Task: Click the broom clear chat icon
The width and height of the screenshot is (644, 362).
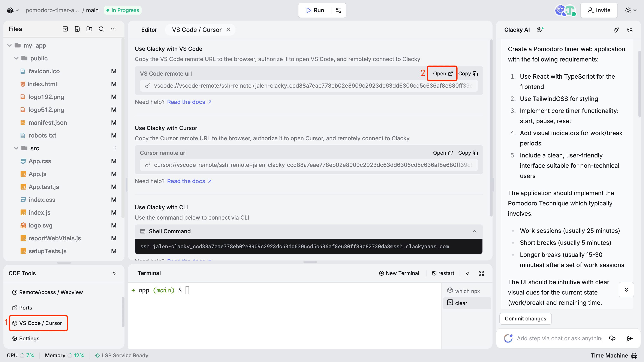Action: [616, 30]
